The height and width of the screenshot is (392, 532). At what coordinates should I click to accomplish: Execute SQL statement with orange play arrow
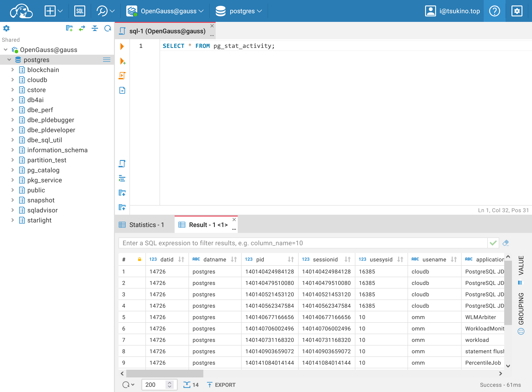122,46
